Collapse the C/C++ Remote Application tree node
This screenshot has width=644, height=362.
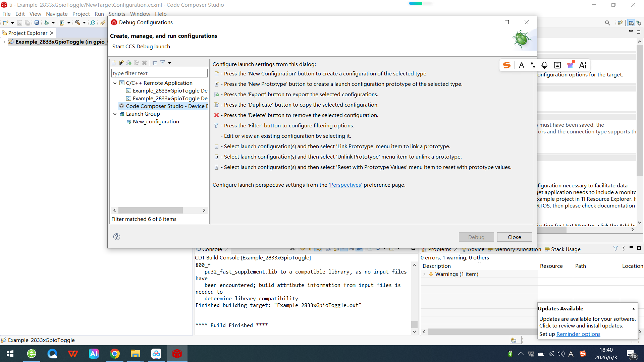(x=115, y=83)
